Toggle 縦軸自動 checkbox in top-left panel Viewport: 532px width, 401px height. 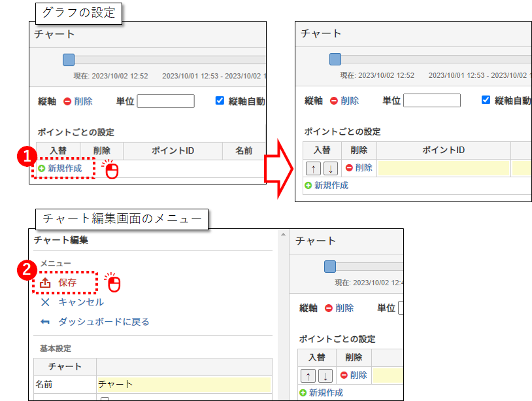220,101
